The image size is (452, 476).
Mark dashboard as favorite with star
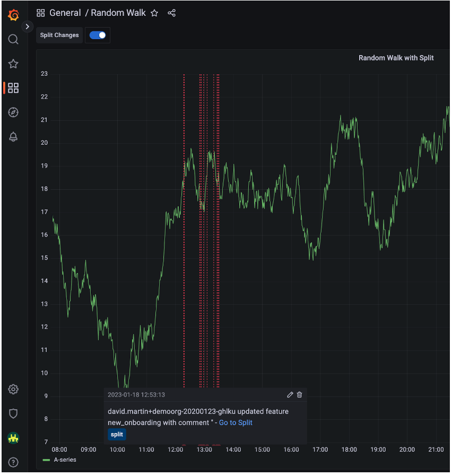click(x=154, y=13)
